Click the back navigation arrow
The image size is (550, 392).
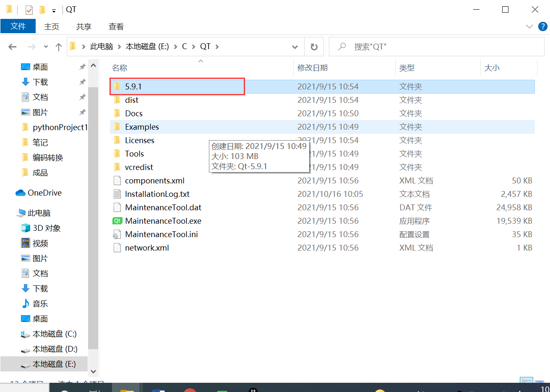click(x=12, y=47)
